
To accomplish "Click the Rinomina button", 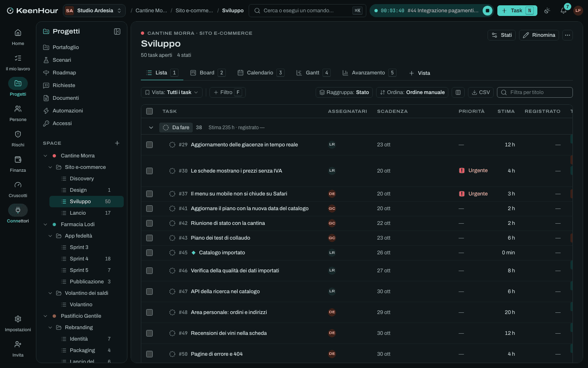I will pyautogui.click(x=539, y=35).
